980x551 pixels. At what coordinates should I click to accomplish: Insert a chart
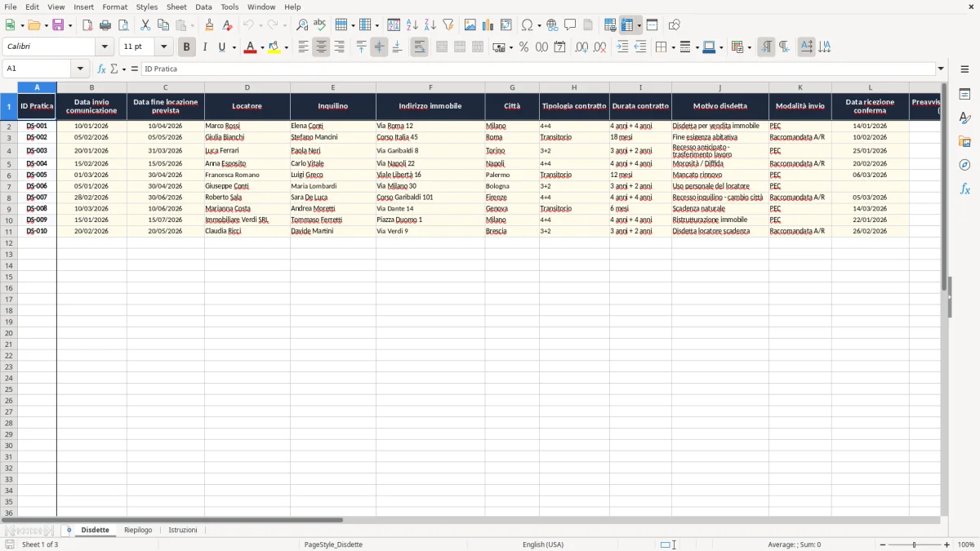(488, 25)
